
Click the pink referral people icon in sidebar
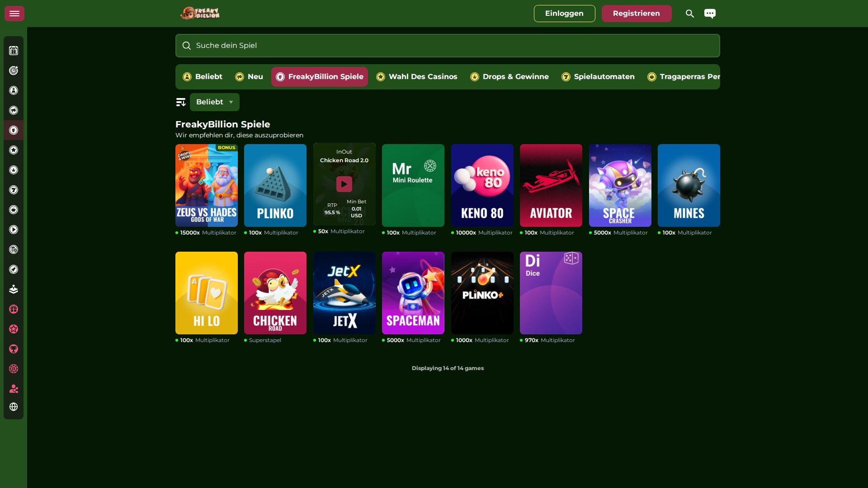(14, 389)
